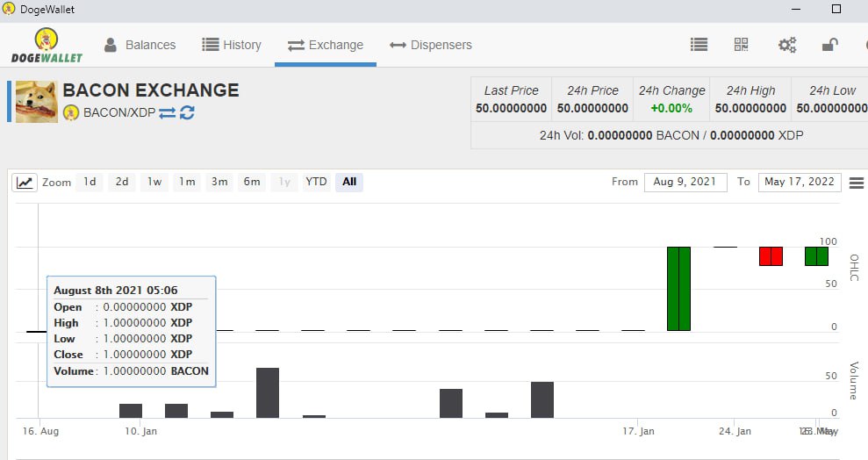The width and height of the screenshot is (868, 460).
Task: Set chart zoom to 2d
Action: [122, 182]
